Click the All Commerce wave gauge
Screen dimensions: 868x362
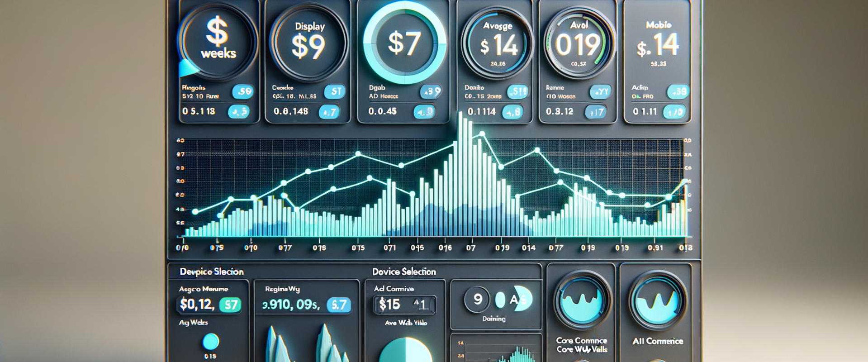658,301
